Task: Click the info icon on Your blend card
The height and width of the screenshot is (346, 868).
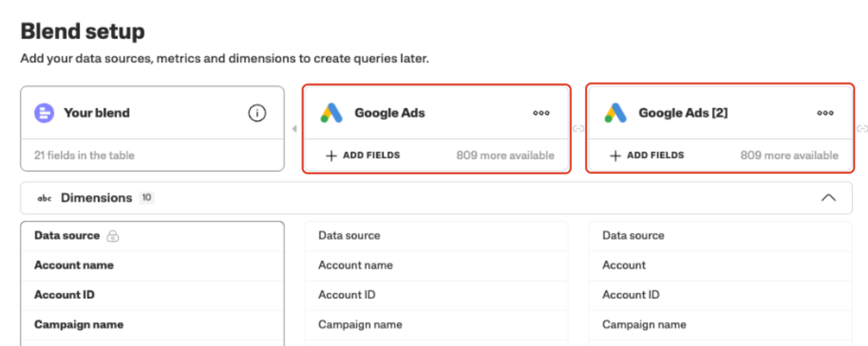Action: [x=257, y=113]
